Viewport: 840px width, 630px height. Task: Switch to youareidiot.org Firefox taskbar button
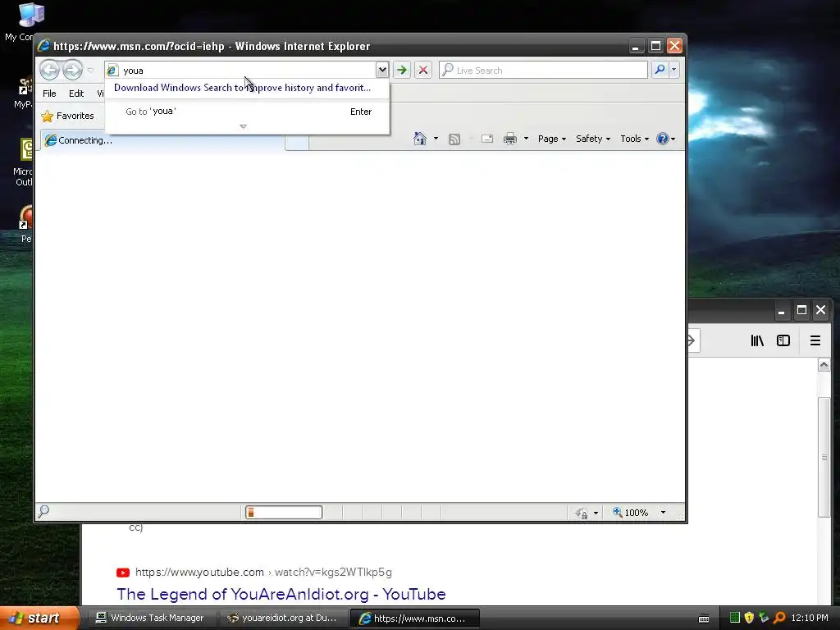click(x=283, y=619)
